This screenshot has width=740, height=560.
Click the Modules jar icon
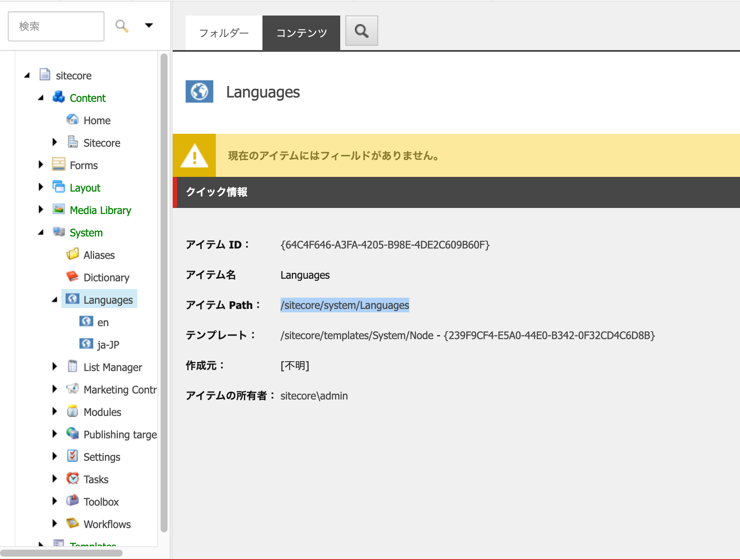coord(73,411)
